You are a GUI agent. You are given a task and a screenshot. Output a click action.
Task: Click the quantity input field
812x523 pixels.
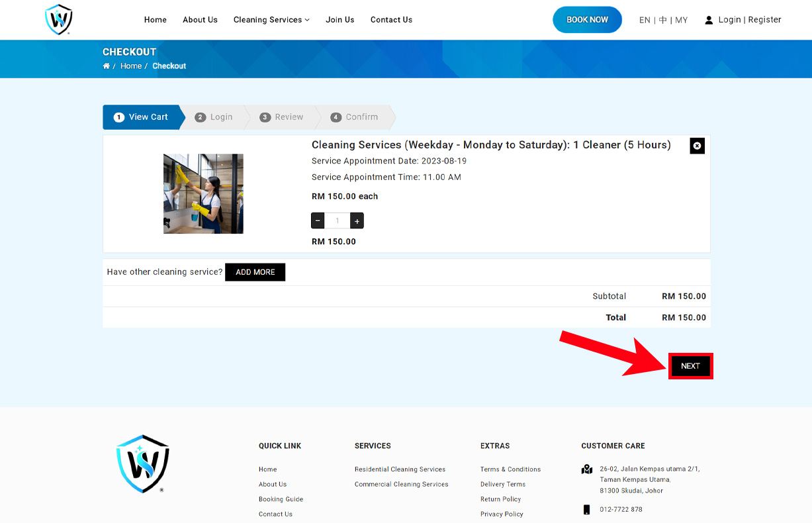pyautogui.click(x=338, y=220)
